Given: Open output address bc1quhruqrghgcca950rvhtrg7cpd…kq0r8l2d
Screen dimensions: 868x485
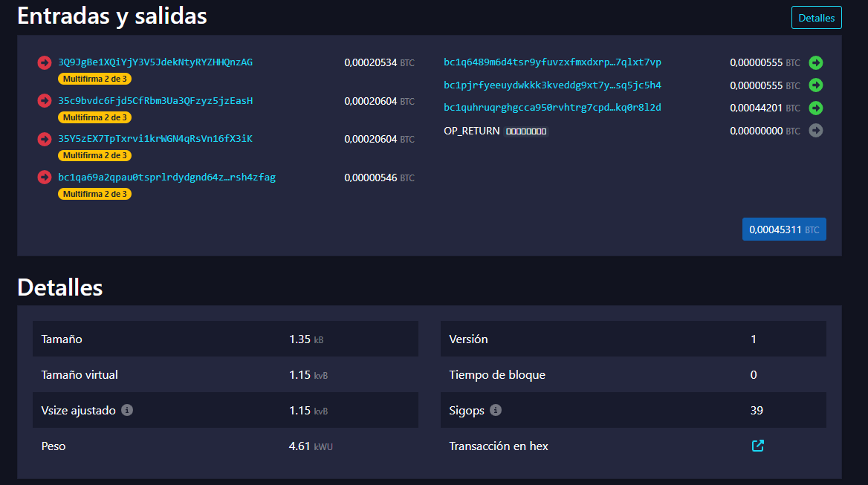Looking at the screenshot, I should tap(552, 108).
